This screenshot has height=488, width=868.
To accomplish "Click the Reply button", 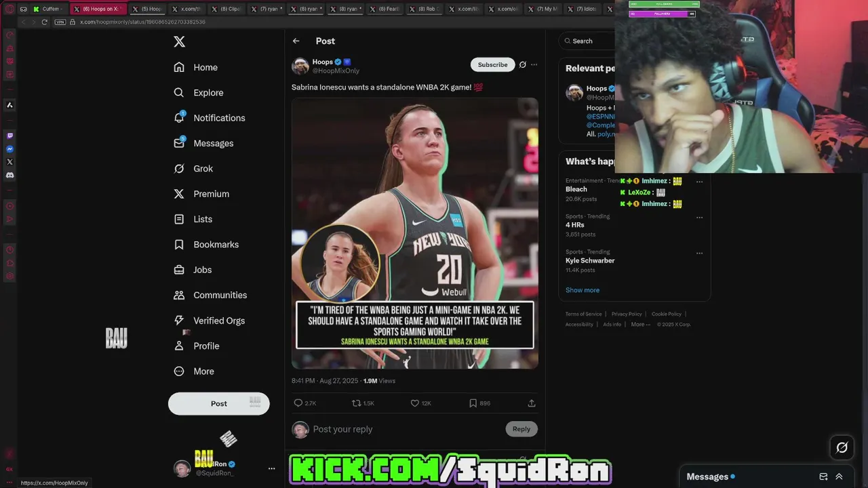I will coord(521,429).
